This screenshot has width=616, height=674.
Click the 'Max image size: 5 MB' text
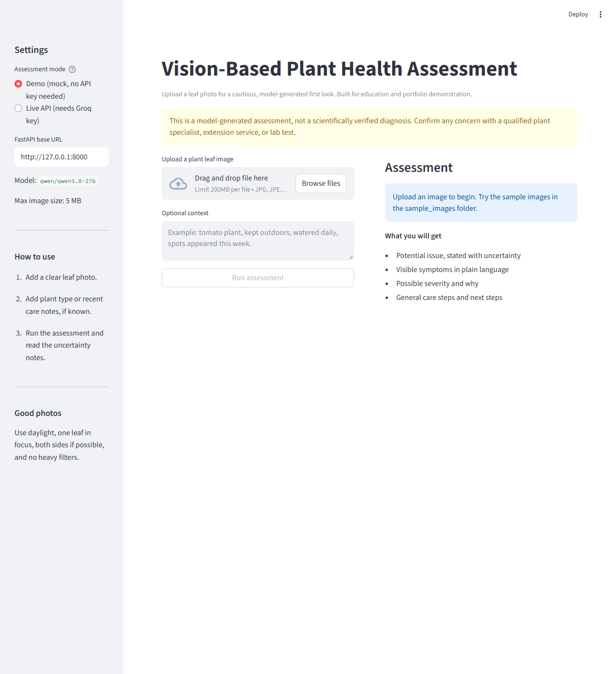[x=48, y=201]
